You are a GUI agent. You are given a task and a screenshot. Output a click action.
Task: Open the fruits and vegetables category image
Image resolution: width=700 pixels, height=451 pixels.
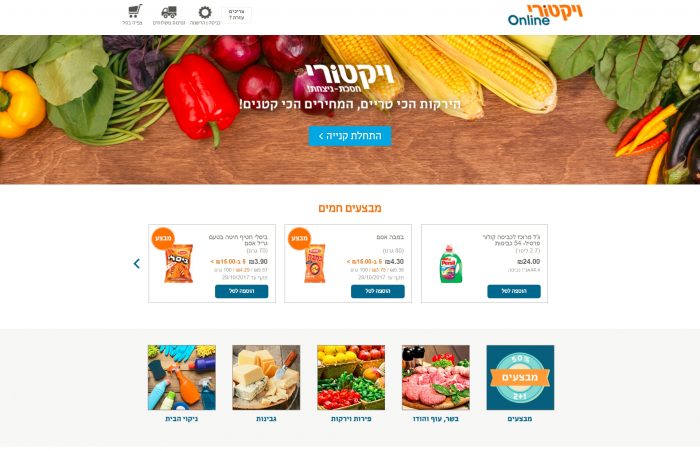click(351, 377)
